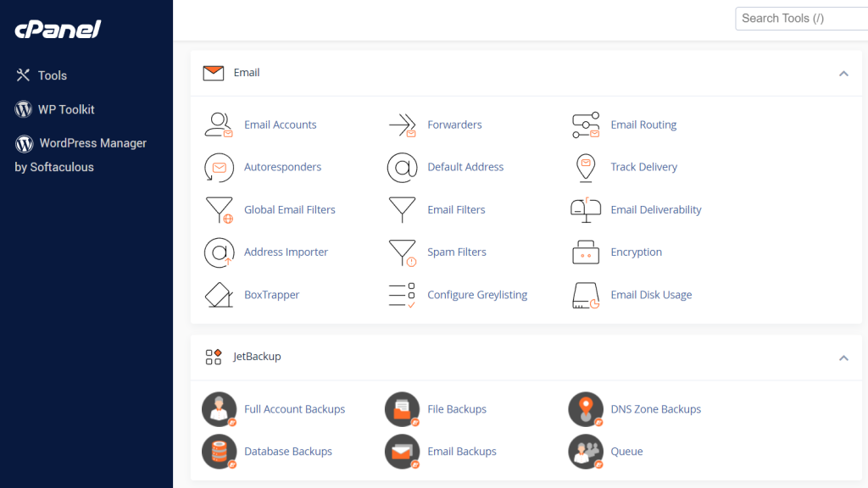Open the Database Backups link
The height and width of the screenshot is (488, 868).
click(288, 452)
